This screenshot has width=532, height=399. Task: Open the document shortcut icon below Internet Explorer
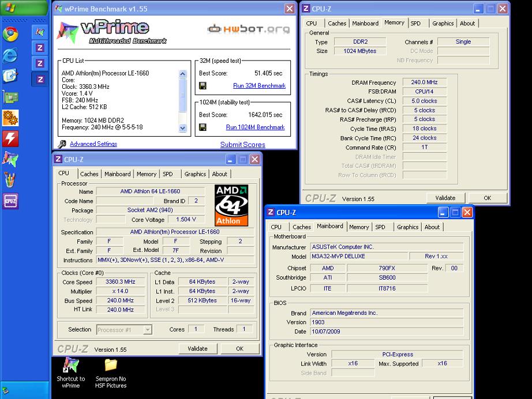[x=10, y=76]
